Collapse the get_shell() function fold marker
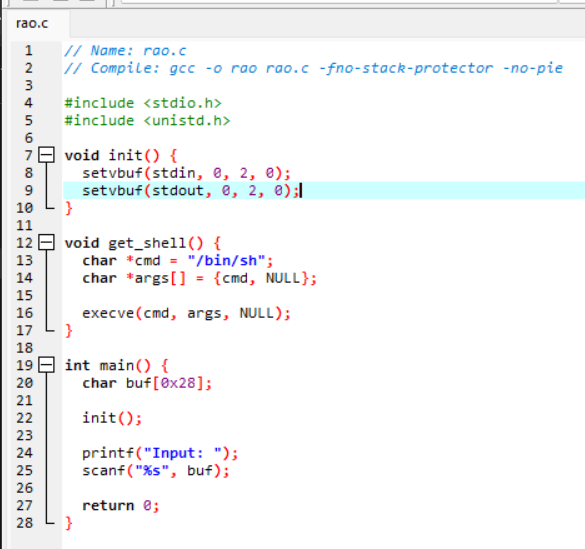Image resolution: width=585 pixels, height=549 pixels. tap(47, 242)
